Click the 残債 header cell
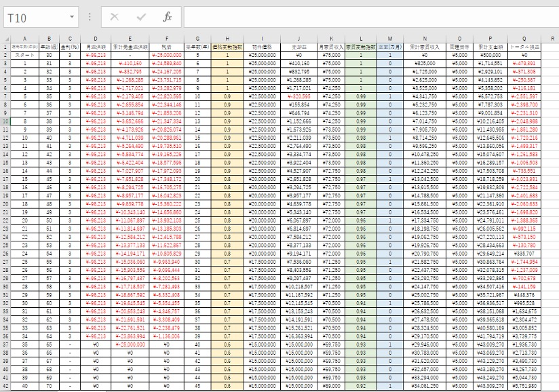The image size is (559, 392). (166, 47)
